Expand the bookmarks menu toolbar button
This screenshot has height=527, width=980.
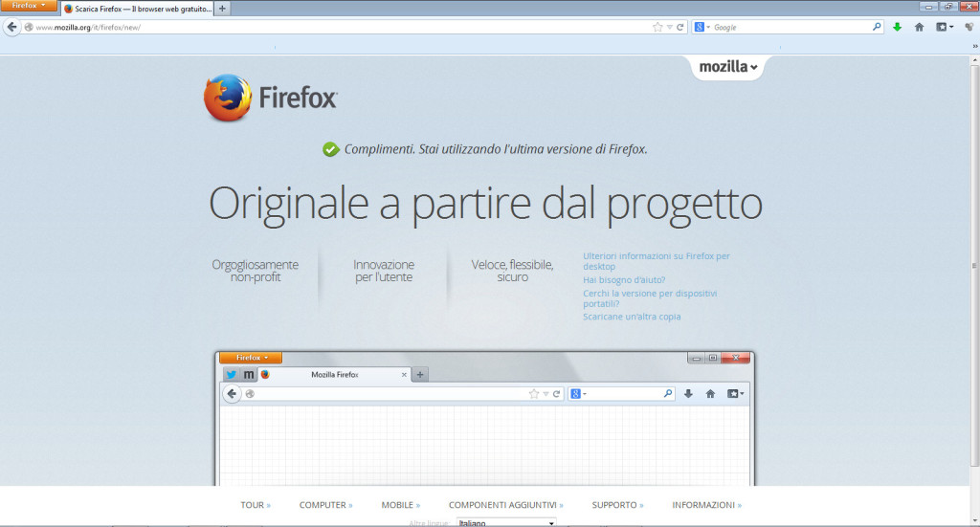[x=944, y=27]
